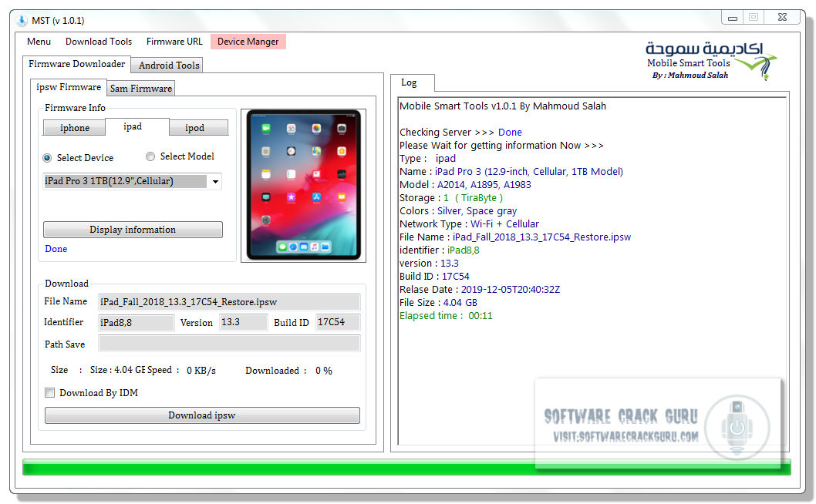Enable Download By IDM checkbox

point(50,393)
